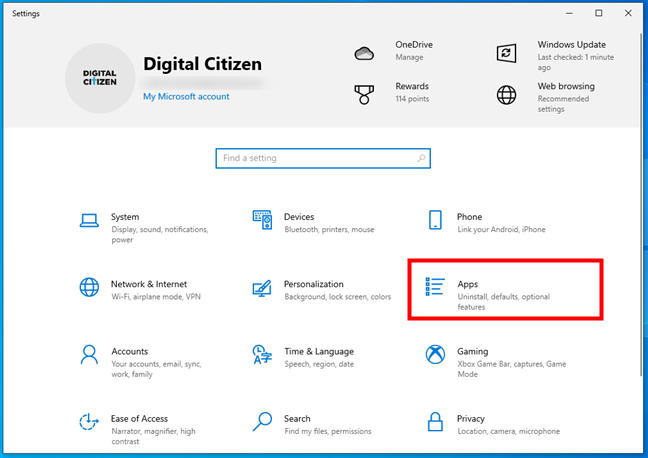The width and height of the screenshot is (648, 458).
Task: Go to Ease of Access label
Action: pos(139,419)
